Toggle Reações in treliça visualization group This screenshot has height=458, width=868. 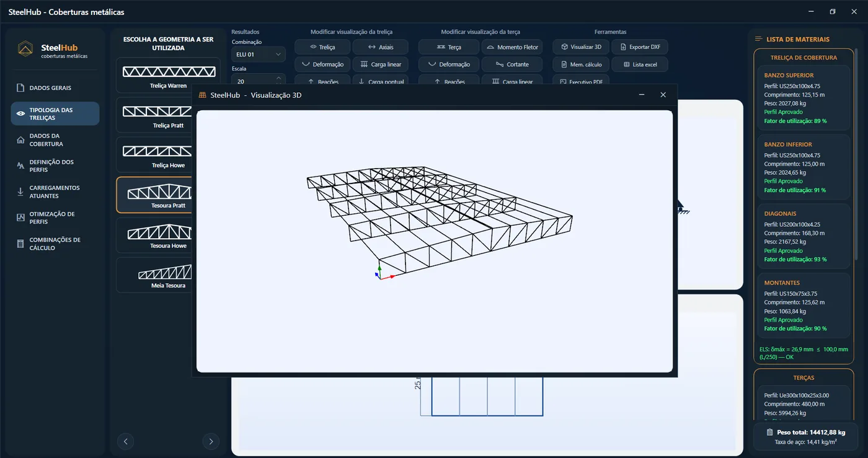[x=322, y=81]
